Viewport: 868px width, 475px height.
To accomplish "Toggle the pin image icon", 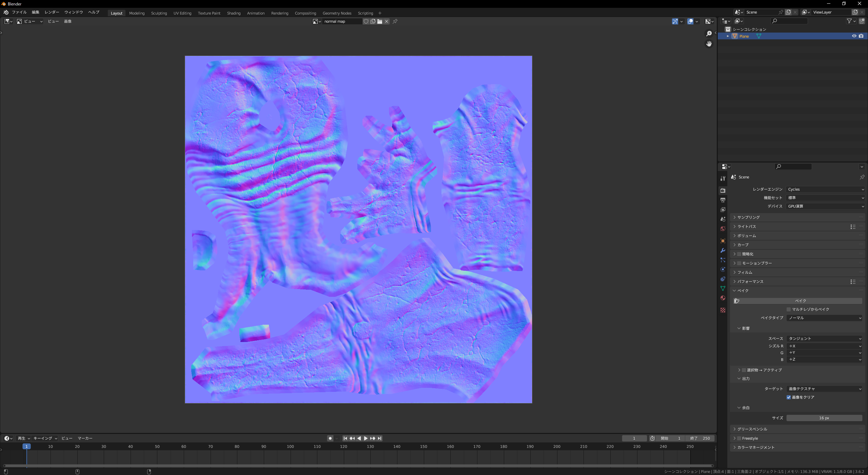I will pyautogui.click(x=395, y=21).
